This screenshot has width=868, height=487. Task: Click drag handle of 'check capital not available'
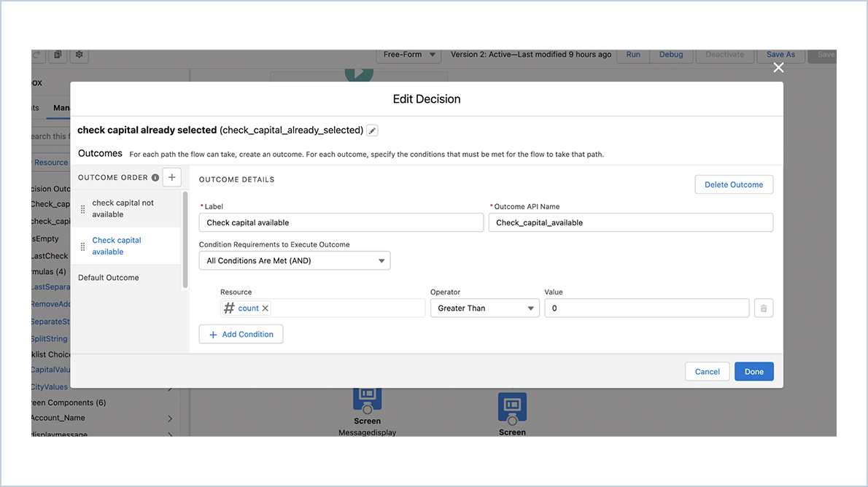click(82, 209)
